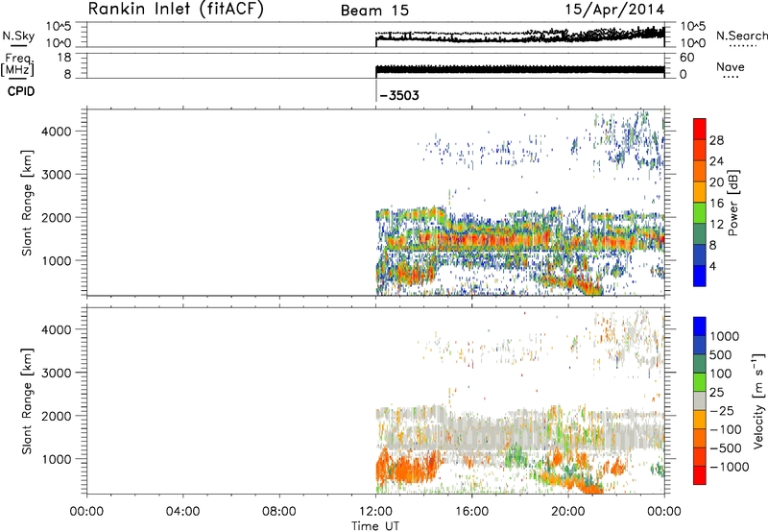Click the 'N.Search' legend label
Screen dimensions: 768x532
741,36
